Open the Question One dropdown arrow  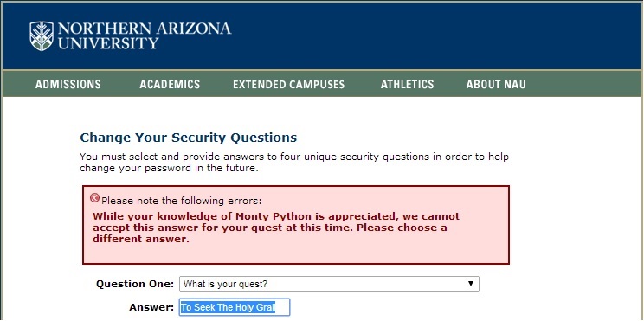pos(471,284)
